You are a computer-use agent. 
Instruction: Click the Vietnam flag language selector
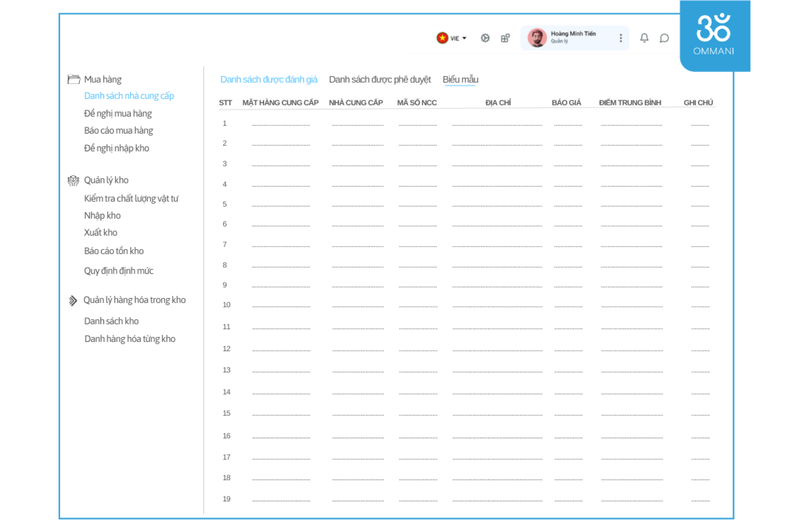(442, 38)
